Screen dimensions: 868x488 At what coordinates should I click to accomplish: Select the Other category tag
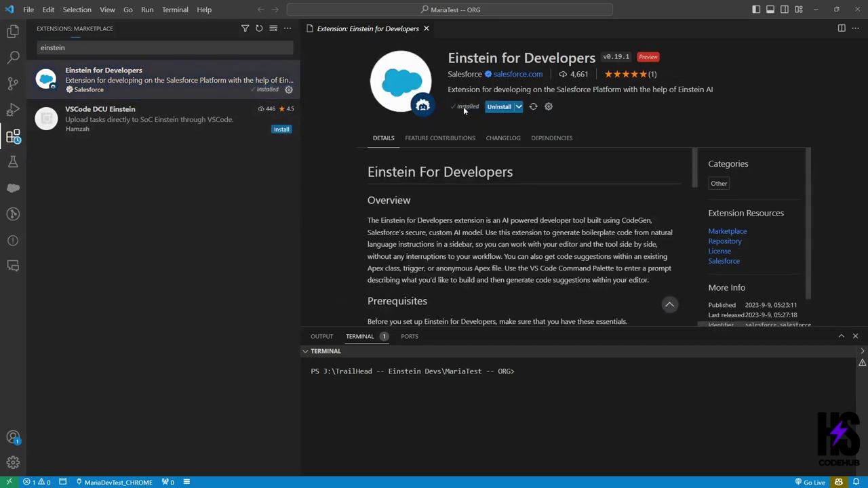point(719,183)
